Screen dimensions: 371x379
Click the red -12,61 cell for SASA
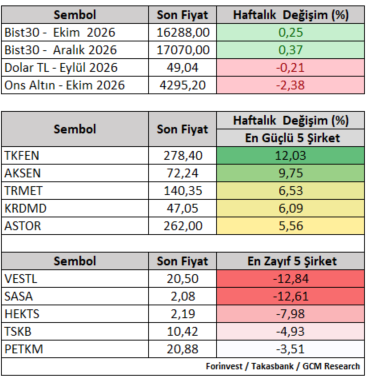[290, 296]
